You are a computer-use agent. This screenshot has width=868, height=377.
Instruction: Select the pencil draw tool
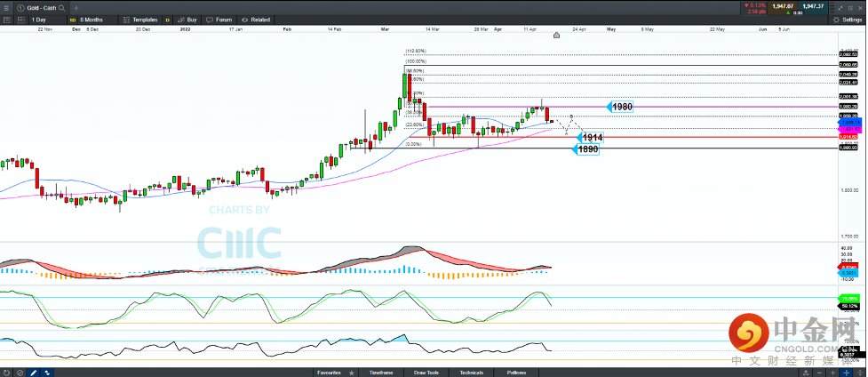coord(34,373)
